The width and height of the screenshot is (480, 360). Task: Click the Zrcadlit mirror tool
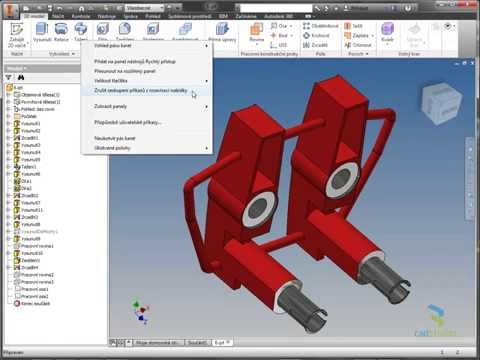point(315,45)
